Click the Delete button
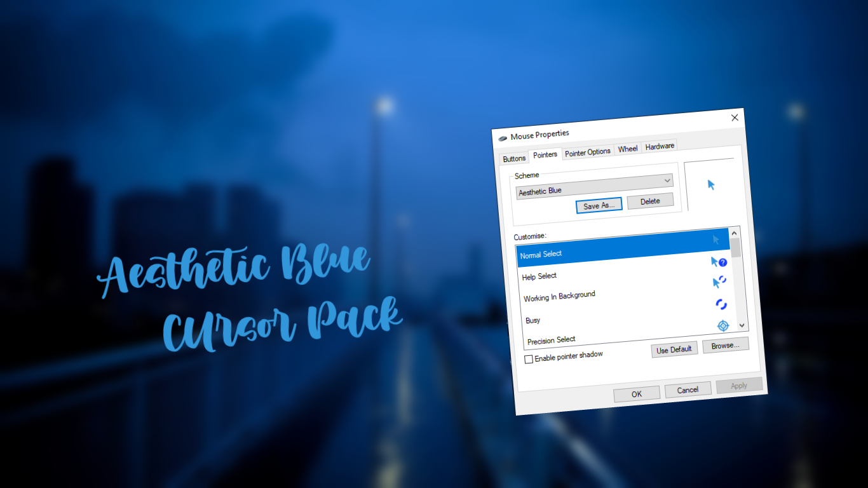Image resolution: width=868 pixels, height=488 pixels. [650, 201]
